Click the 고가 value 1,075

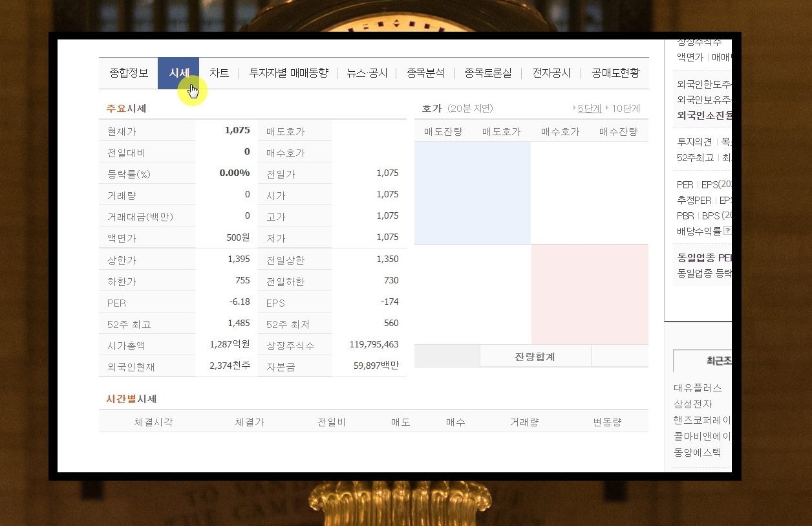coord(387,215)
